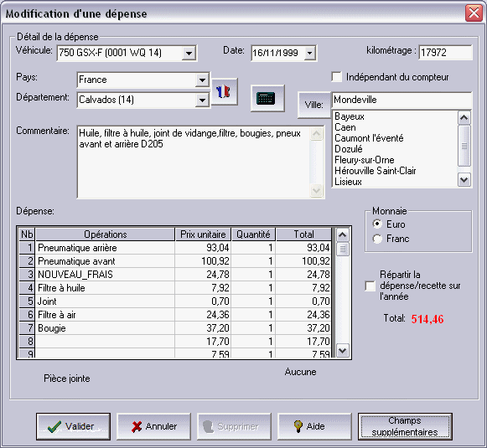Click the expense table scrollbar thumb

342,250
